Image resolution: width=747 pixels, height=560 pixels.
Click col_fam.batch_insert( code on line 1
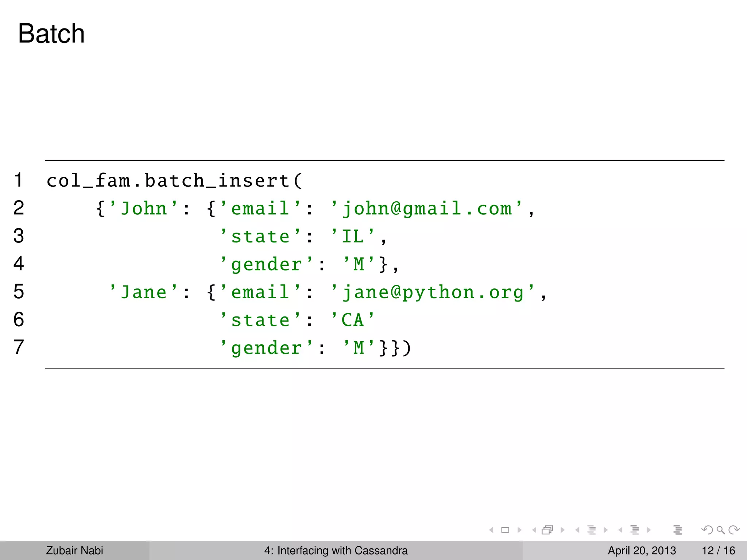174,180
